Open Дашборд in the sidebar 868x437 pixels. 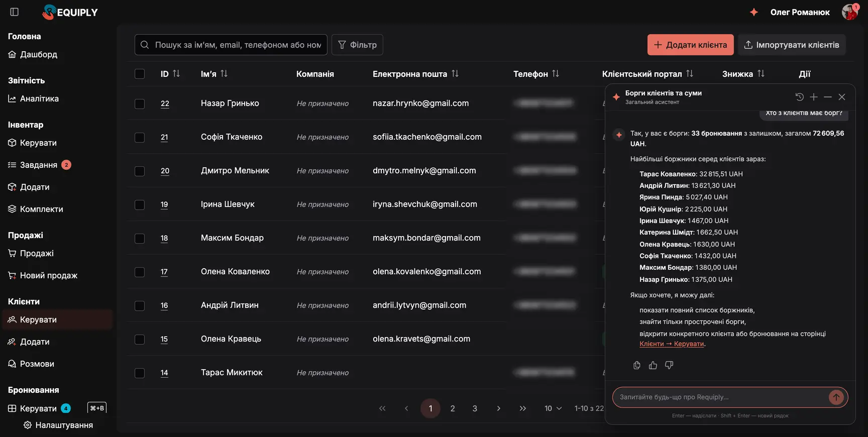pos(33,54)
